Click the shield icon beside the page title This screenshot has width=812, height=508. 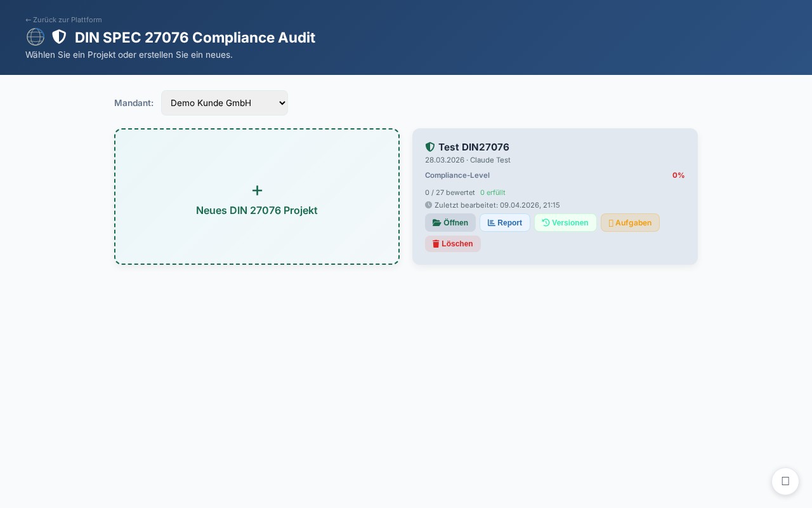[59, 37]
